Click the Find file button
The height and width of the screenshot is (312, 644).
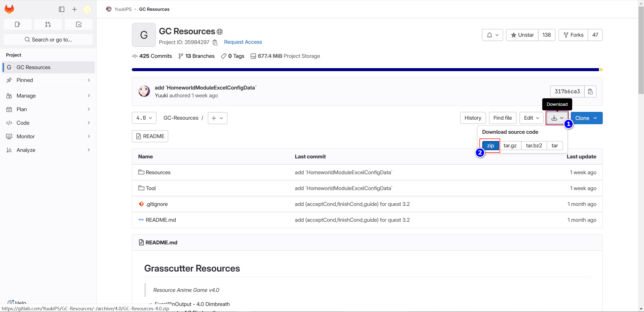point(503,118)
